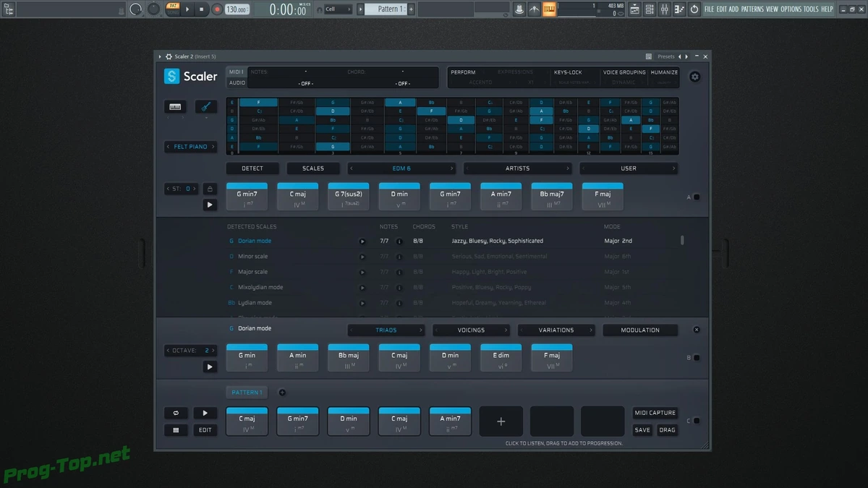
Task: Open the Scaler plugin gear menu in title bar
Action: pos(168,56)
